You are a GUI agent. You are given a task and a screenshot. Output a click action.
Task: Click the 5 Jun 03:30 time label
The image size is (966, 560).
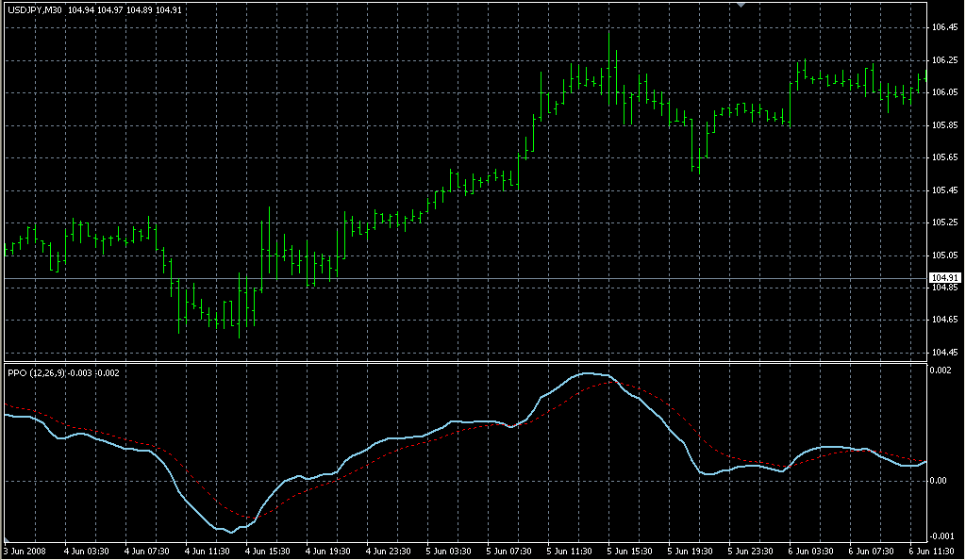449,552
